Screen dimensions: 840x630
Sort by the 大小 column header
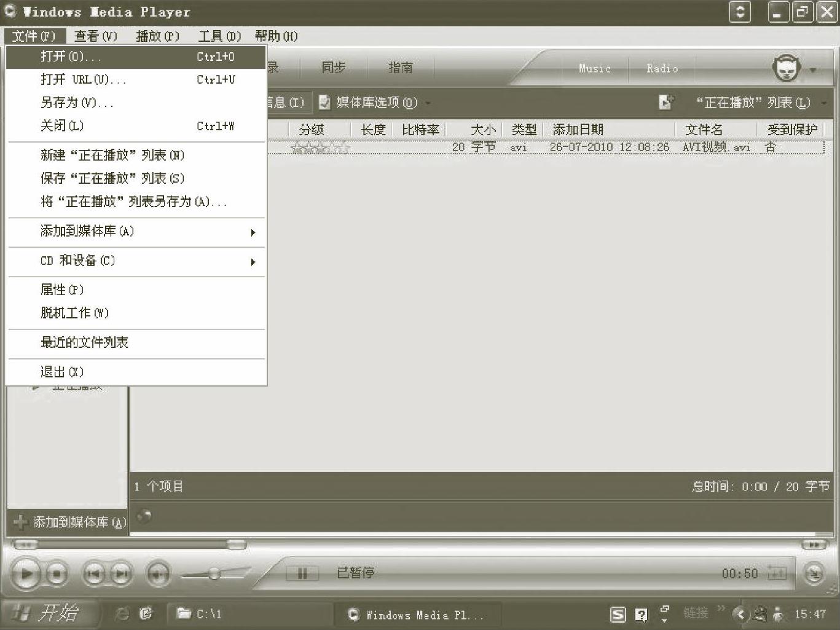coord(475,130)
